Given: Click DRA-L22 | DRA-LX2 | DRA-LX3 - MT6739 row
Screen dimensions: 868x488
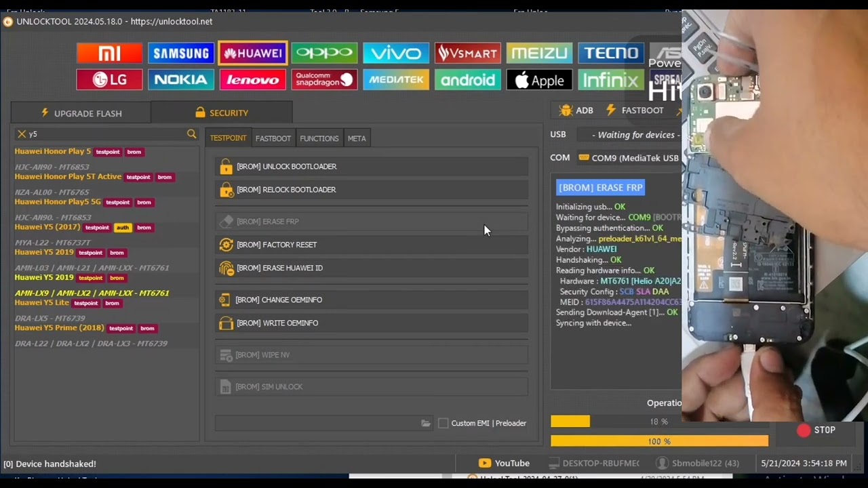Looking at the screenshot, I should [91, 344].
